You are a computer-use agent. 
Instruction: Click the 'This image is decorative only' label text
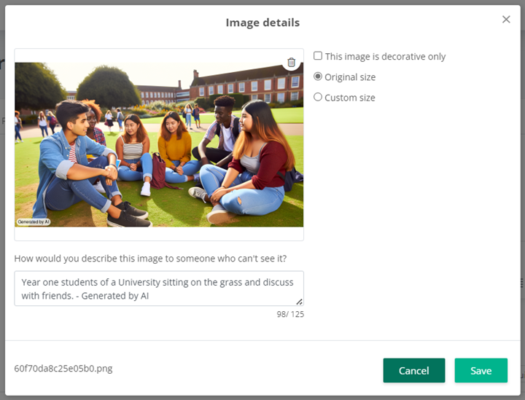[385, 57]
